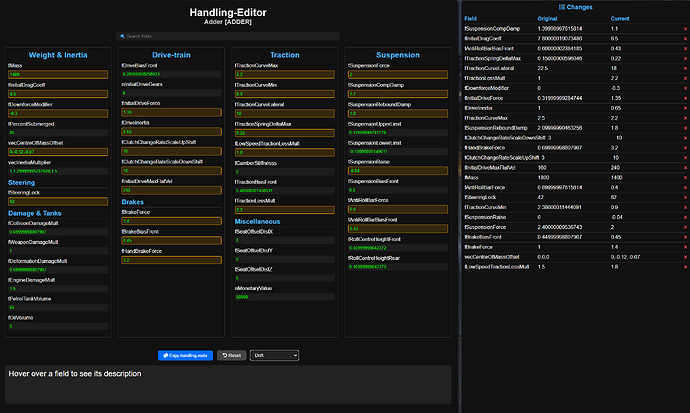
Task: Edit the fBrakeBiasFront value field
Action: 171,241
